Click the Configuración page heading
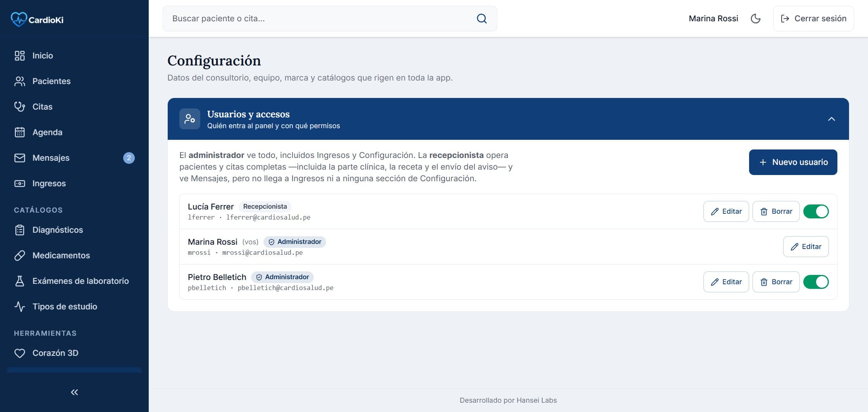This screenshot has height=412, width=868. tap(214, 61)
